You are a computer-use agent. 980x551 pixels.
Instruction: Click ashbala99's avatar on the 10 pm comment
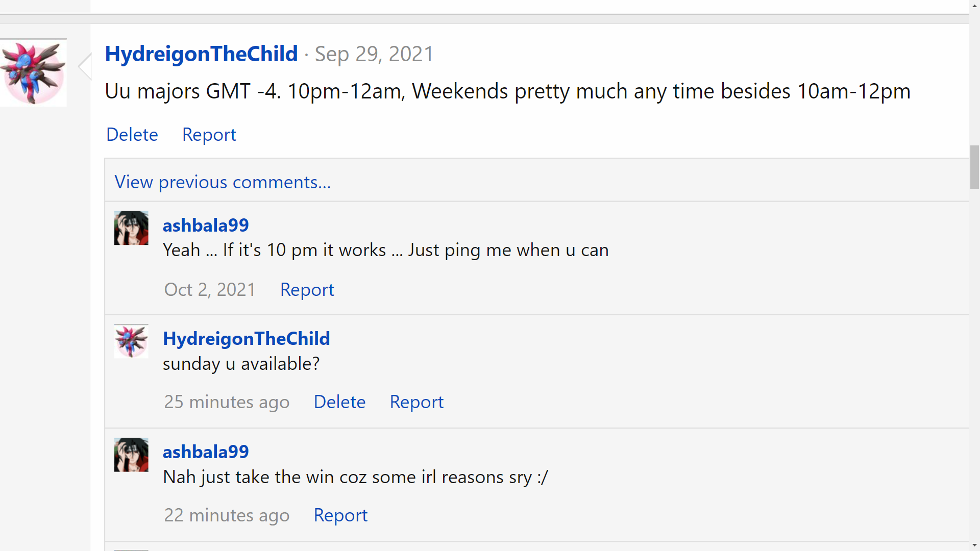point(131,228)
